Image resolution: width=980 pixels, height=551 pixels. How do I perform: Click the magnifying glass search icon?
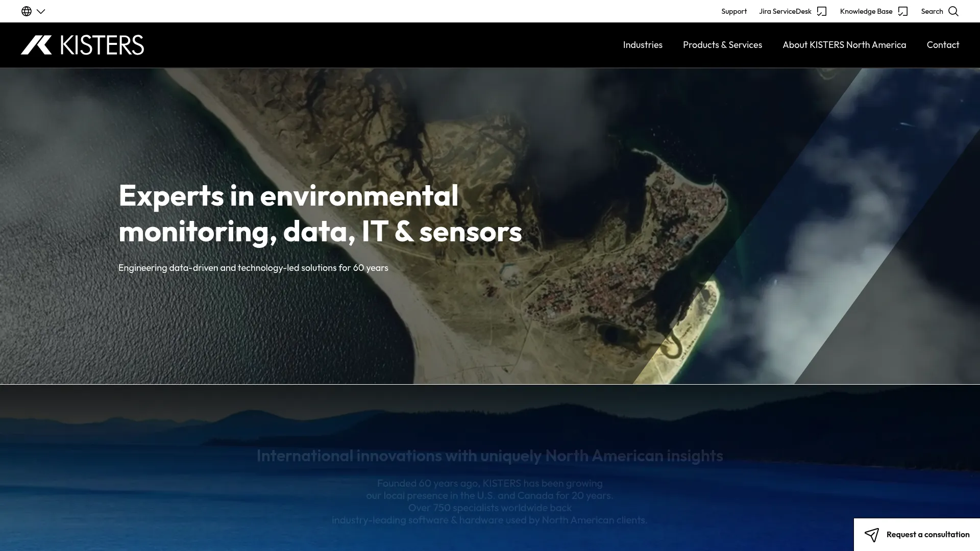click(953, 11)
